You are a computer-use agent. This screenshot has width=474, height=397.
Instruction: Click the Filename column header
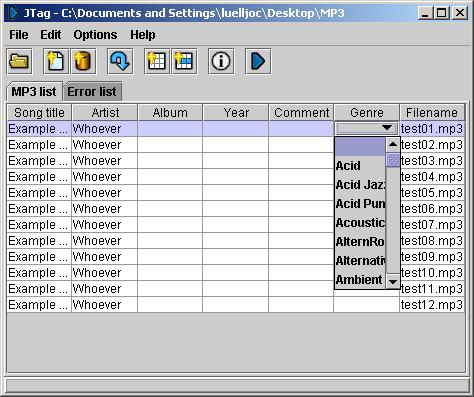432,113
